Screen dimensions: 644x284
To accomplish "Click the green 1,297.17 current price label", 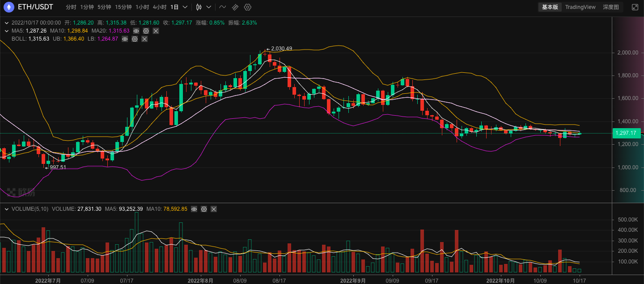I will tap(626, 133).
